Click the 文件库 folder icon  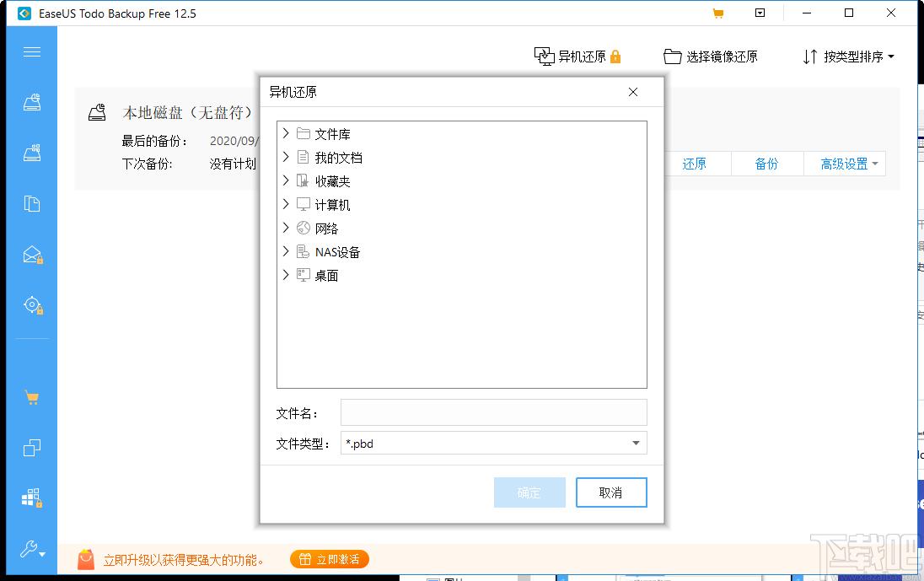click(x=304, y=134)
